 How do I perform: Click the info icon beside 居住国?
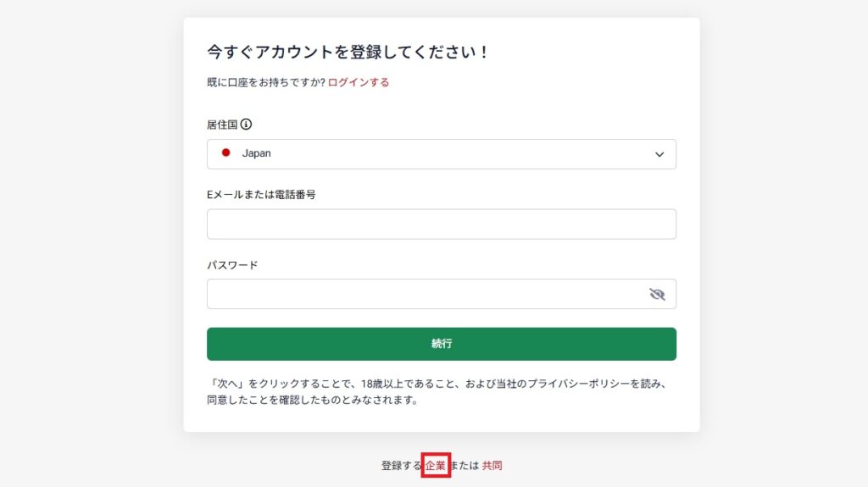[246, 125]
